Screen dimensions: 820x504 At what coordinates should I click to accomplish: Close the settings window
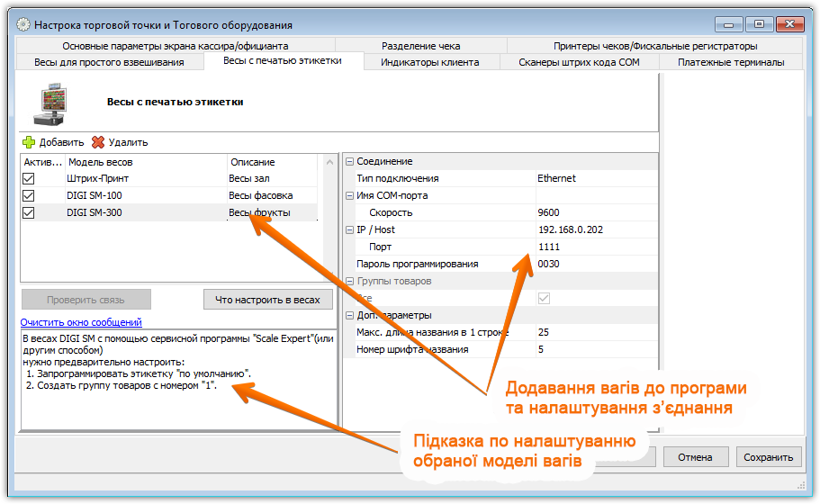(x=790, y=24)
